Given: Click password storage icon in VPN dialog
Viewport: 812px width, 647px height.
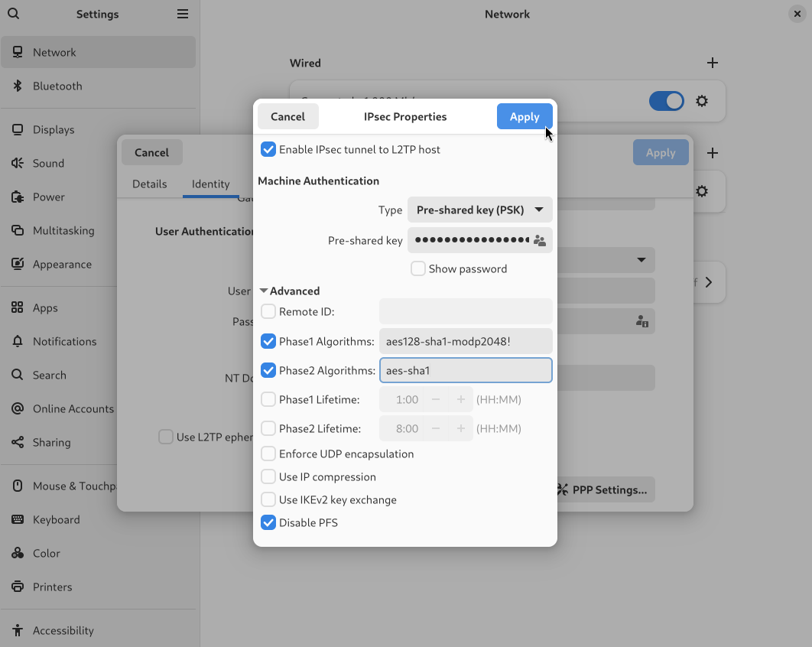Looking at the screenshot, I should (642, 321).
